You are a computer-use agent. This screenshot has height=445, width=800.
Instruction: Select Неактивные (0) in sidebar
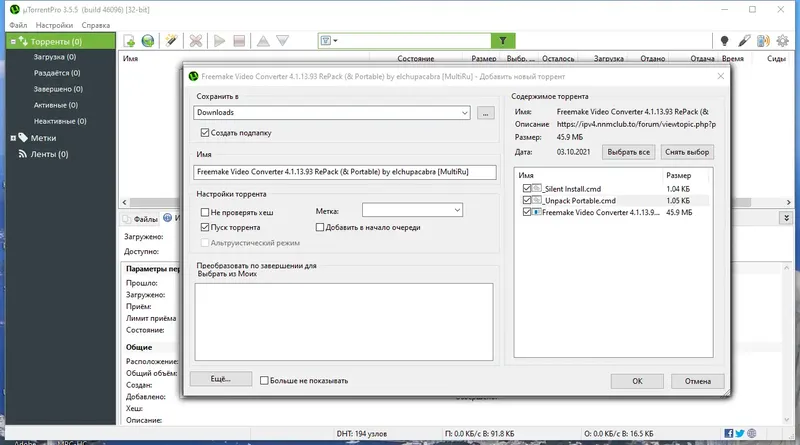tap(60, 121)
